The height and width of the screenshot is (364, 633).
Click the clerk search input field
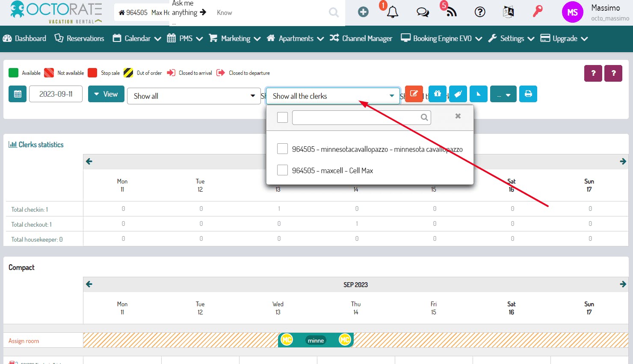357,117
